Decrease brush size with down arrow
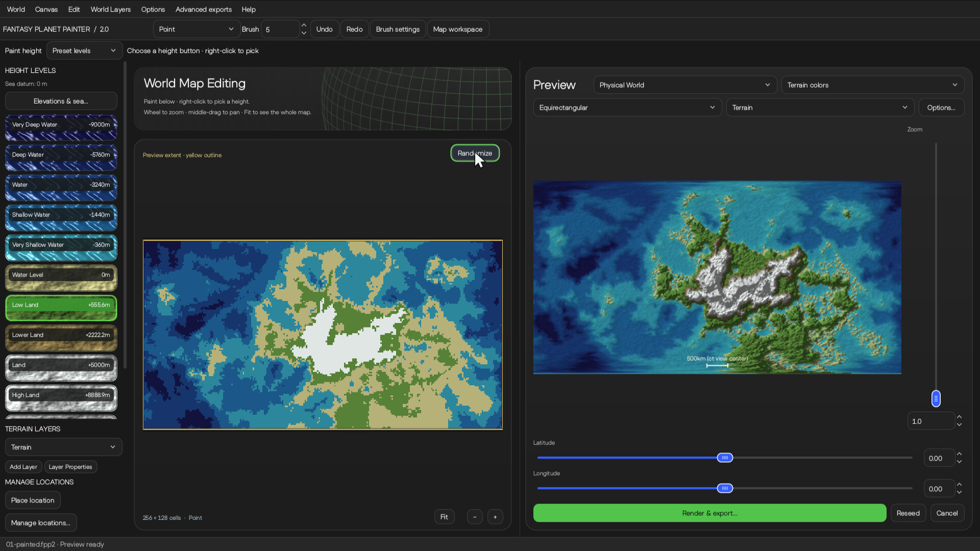 (304, 33)
